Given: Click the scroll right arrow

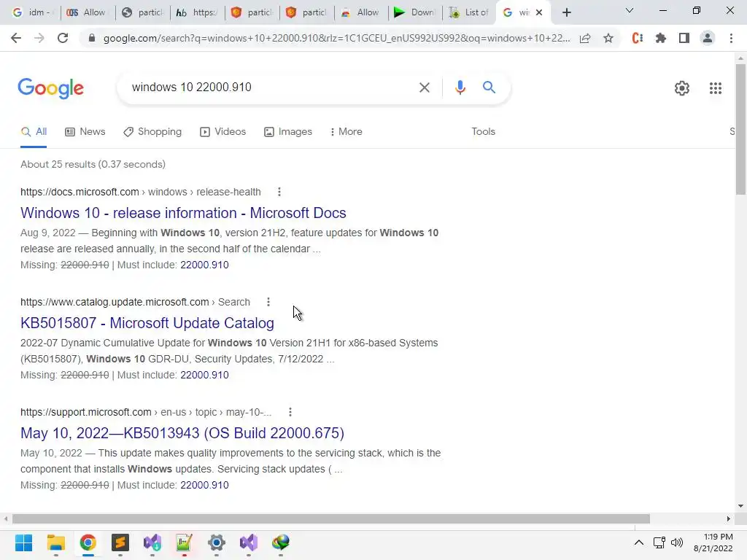Looking at the screenshot, I should [x=729, y=518].
